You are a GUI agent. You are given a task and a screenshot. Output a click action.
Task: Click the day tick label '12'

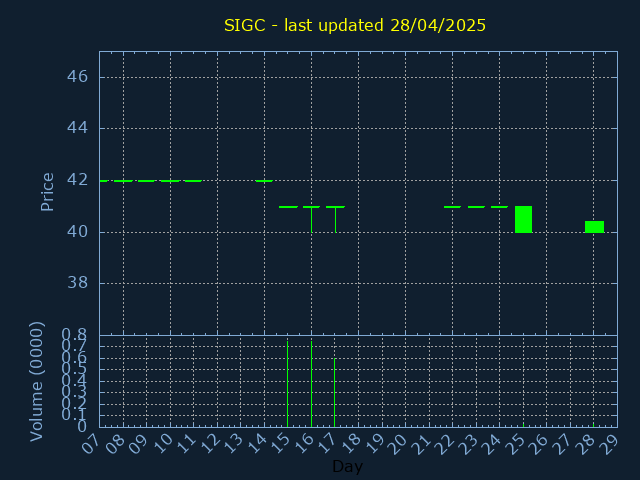209,444
